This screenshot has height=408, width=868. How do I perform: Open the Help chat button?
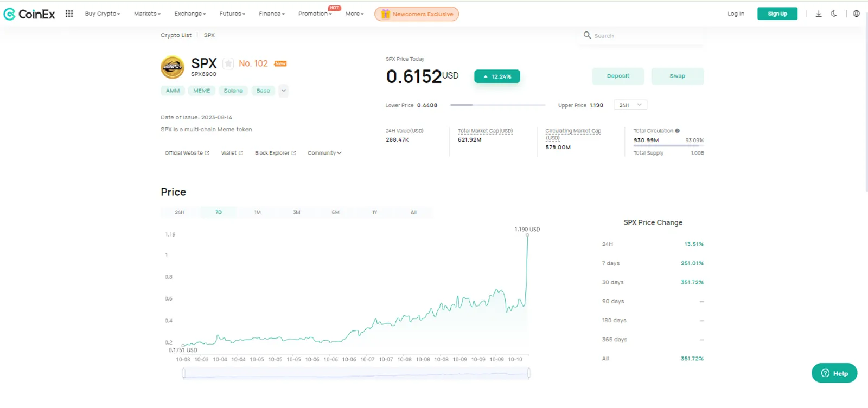pos(834,373)
